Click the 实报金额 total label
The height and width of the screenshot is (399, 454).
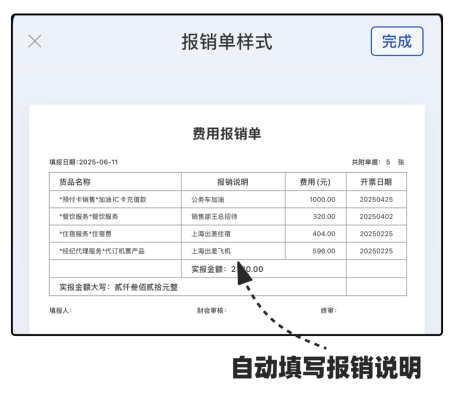(x=208, y=269)
